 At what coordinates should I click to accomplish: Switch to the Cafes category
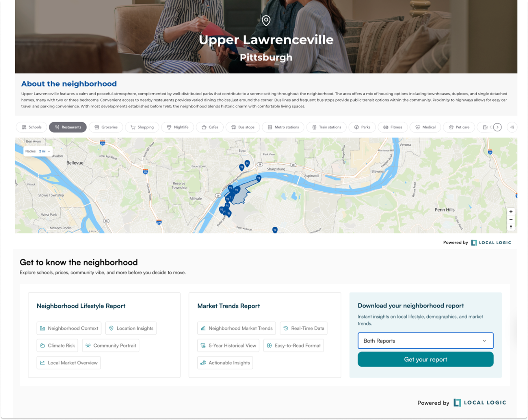click(210, 127)
